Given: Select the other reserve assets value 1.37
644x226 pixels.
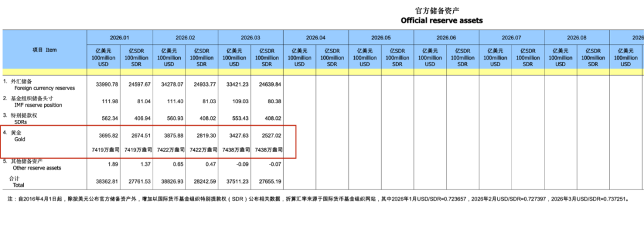Looking at the screenshot, I should coord(146,165).
